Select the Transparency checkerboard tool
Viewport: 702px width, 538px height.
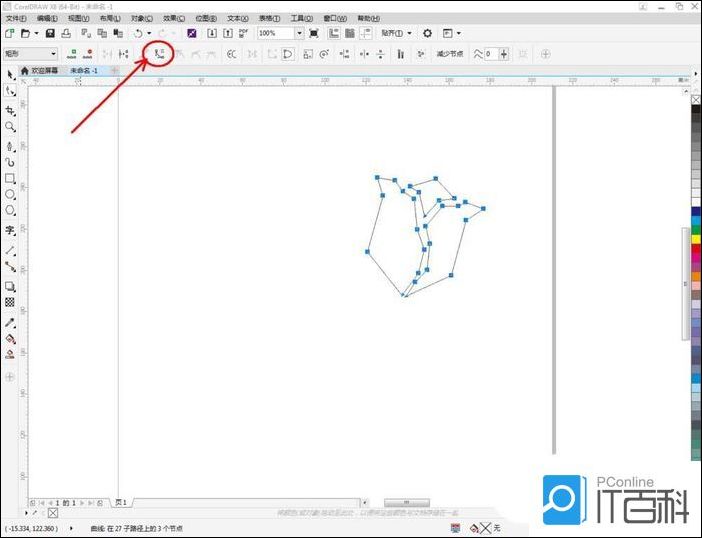[10, 302]
